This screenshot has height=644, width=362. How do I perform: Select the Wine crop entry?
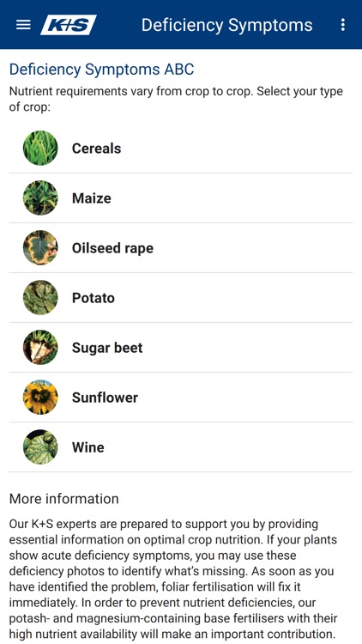click(x=181, y=447)
